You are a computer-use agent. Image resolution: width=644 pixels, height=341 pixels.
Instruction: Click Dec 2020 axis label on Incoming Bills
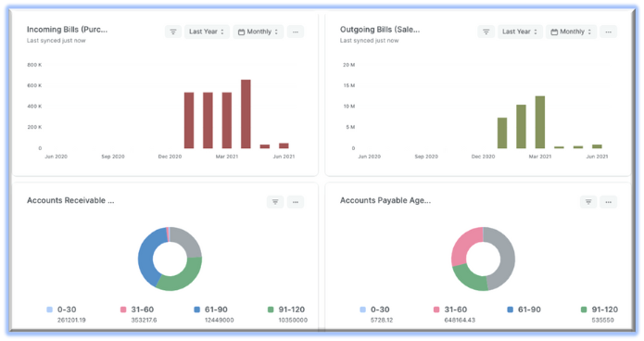pos(170,157)
